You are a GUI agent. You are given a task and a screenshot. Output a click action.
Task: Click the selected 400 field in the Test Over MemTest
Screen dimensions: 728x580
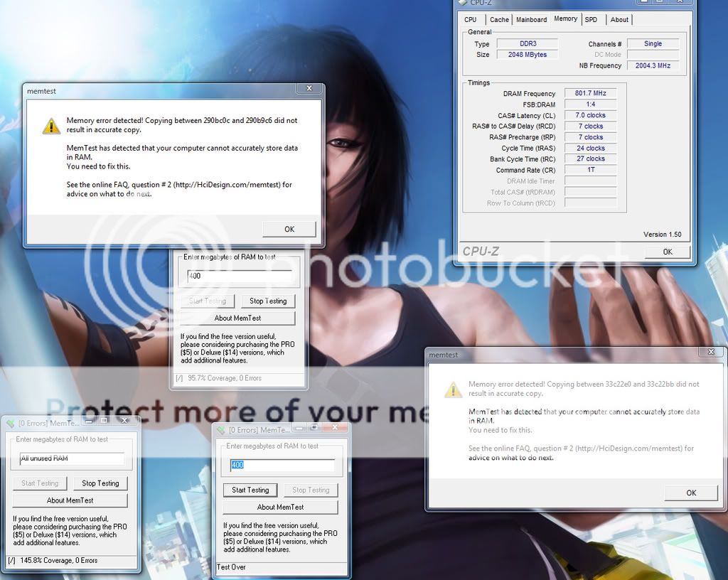(x=282, y=465)
